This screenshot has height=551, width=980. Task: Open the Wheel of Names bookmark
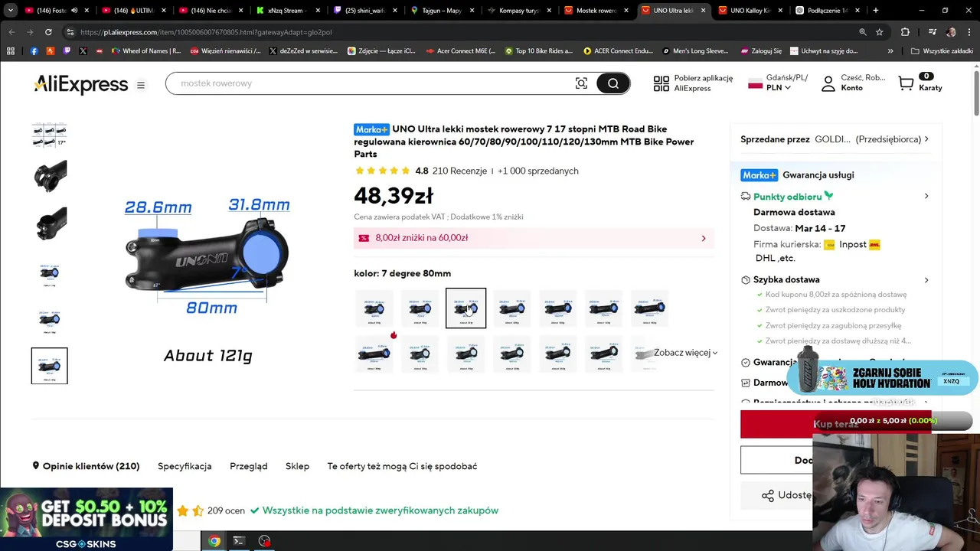point(146,51)
